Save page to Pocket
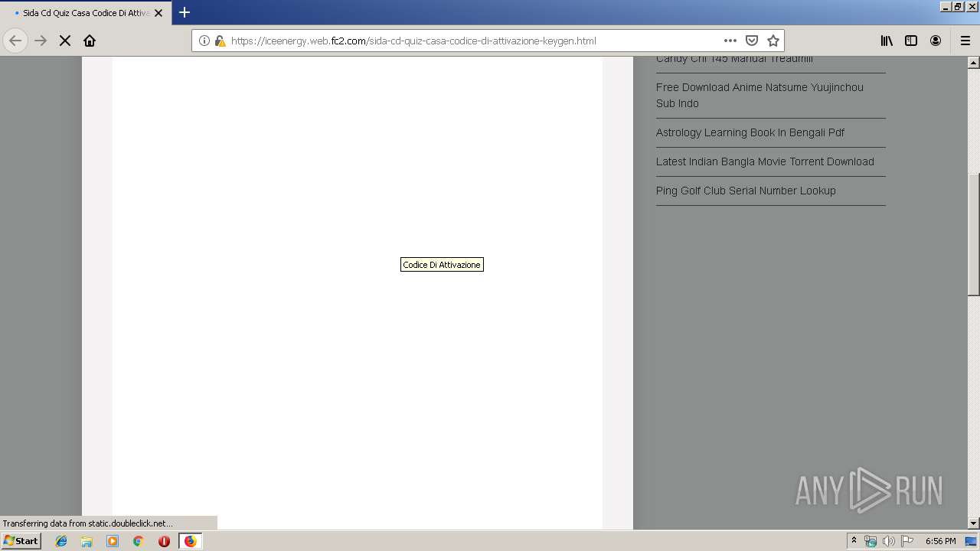 (752, 41)
